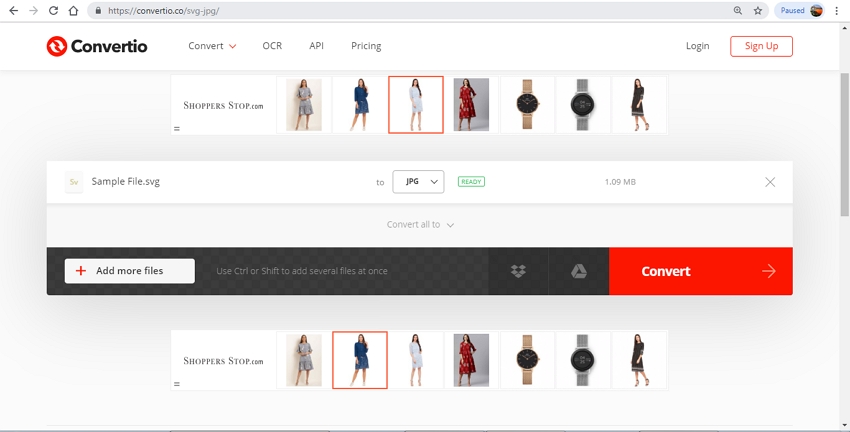The height and width of the screenshot is (432, 850).
Task: Open the JPG output format dropdown
Action: 418,181
